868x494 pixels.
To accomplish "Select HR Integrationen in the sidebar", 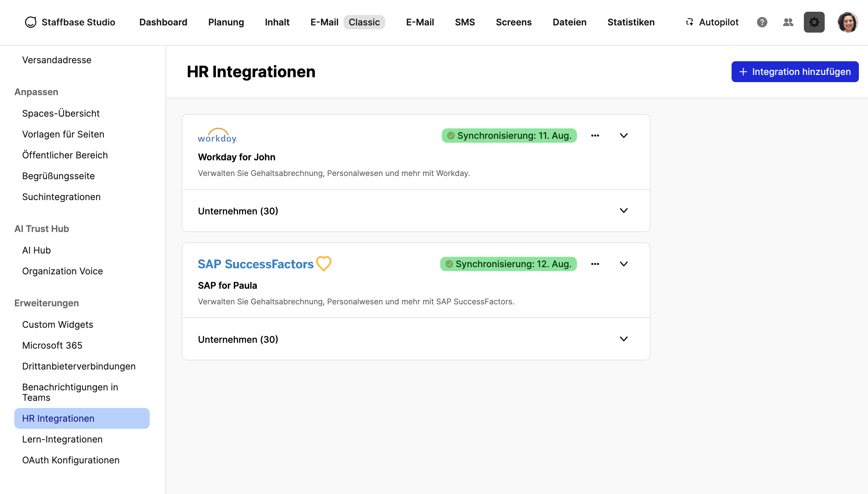I will pyautogui.click(x=82, y=418).
